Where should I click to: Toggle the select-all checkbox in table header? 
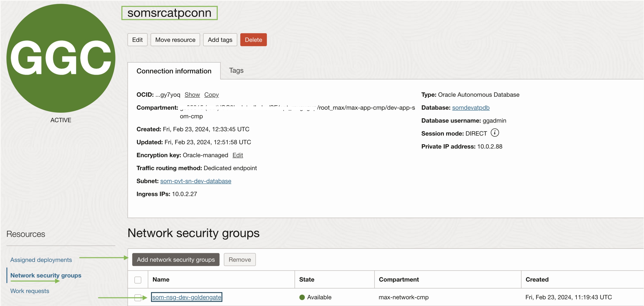138,280
